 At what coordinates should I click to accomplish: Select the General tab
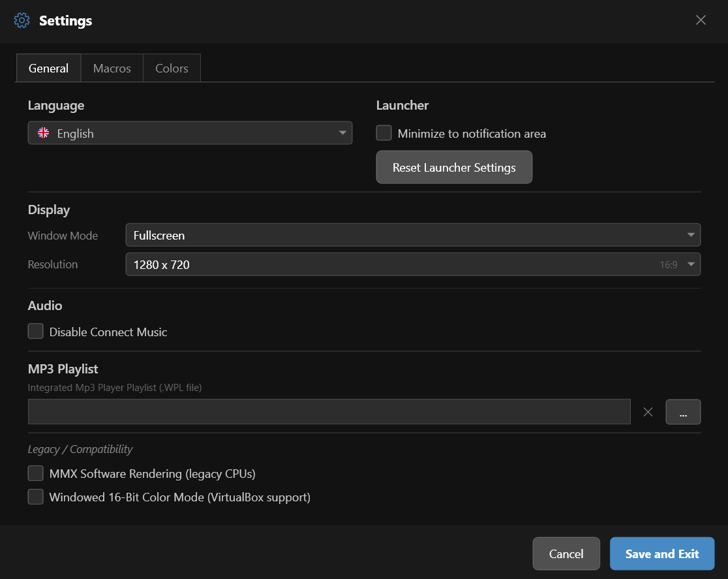click(48, 69)
